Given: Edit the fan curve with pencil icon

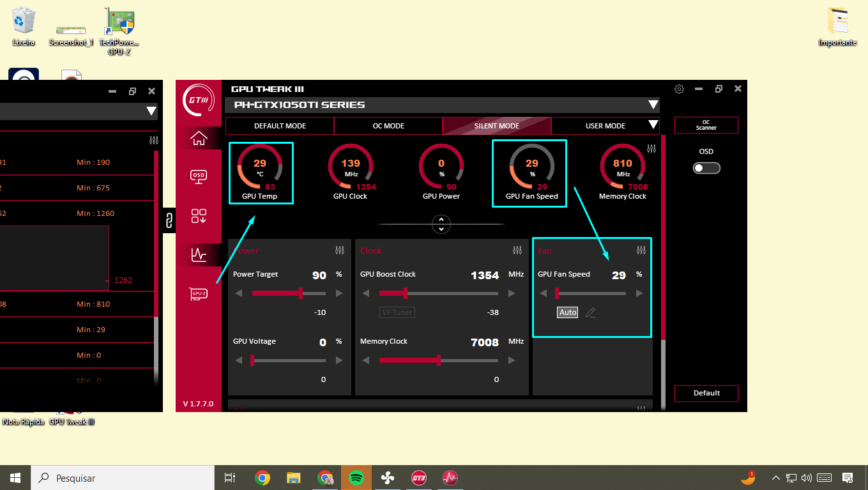Looking at the screenshot, I should [591, 312].
